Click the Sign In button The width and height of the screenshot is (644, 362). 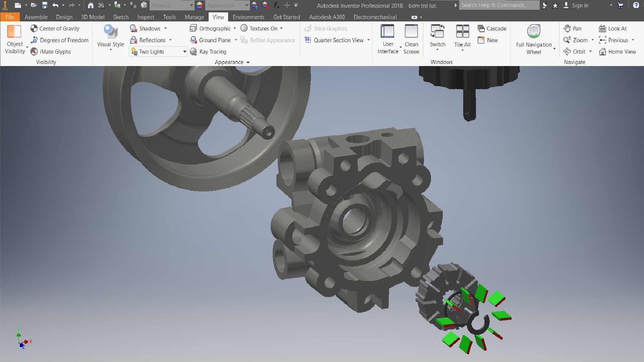[576, 5]
